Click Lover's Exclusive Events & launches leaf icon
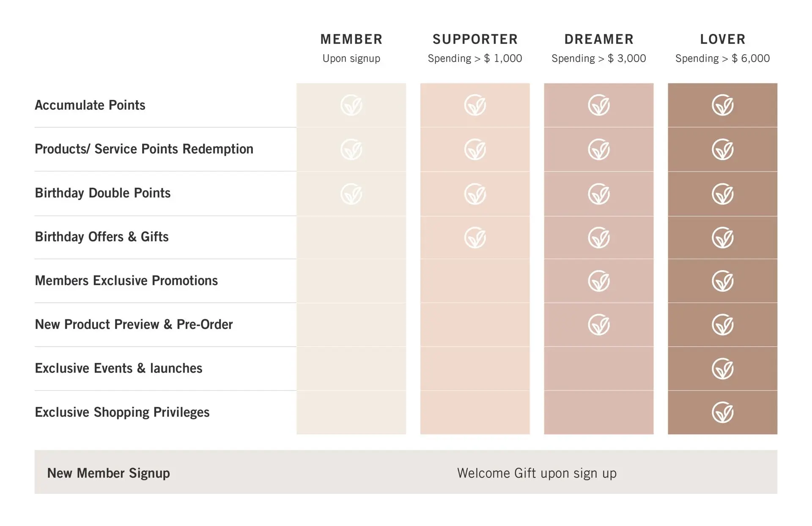 (x=722, y=369)
